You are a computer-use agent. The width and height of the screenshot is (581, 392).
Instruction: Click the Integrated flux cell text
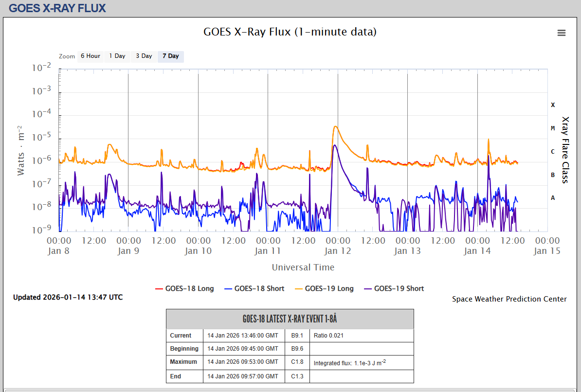pyautogui.click(x=349, y=363)
